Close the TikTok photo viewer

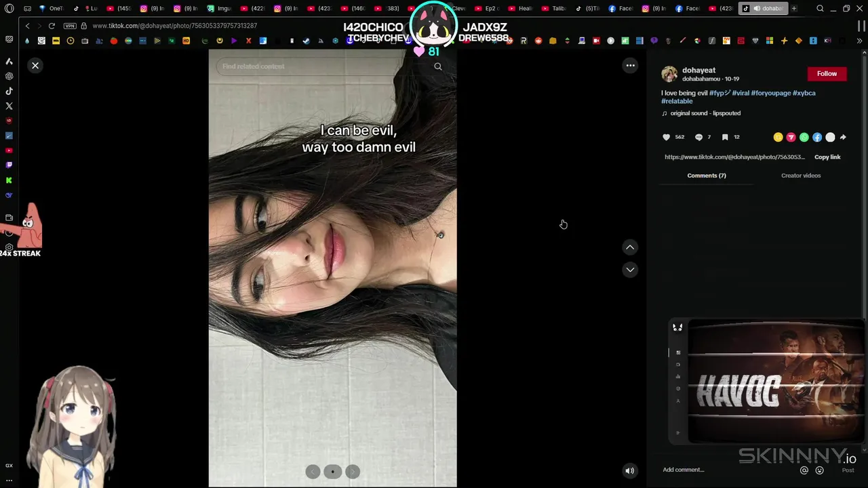coord(35,66)
